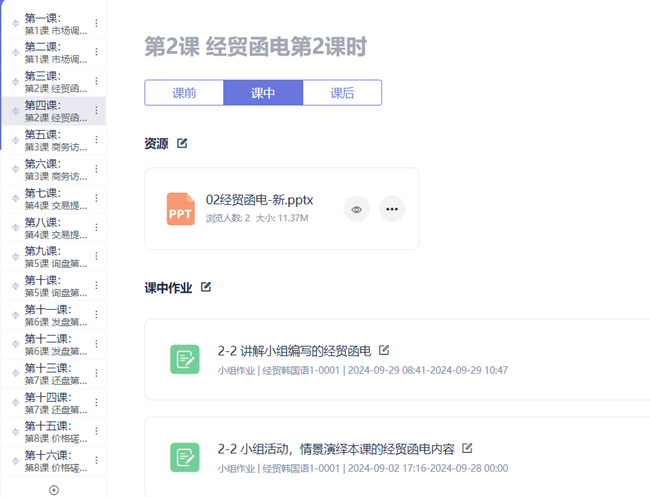Image resolution: width=650 pixels, height=497 pixels.
Task: Select the 课中 tab
Action: pos(263,93)
